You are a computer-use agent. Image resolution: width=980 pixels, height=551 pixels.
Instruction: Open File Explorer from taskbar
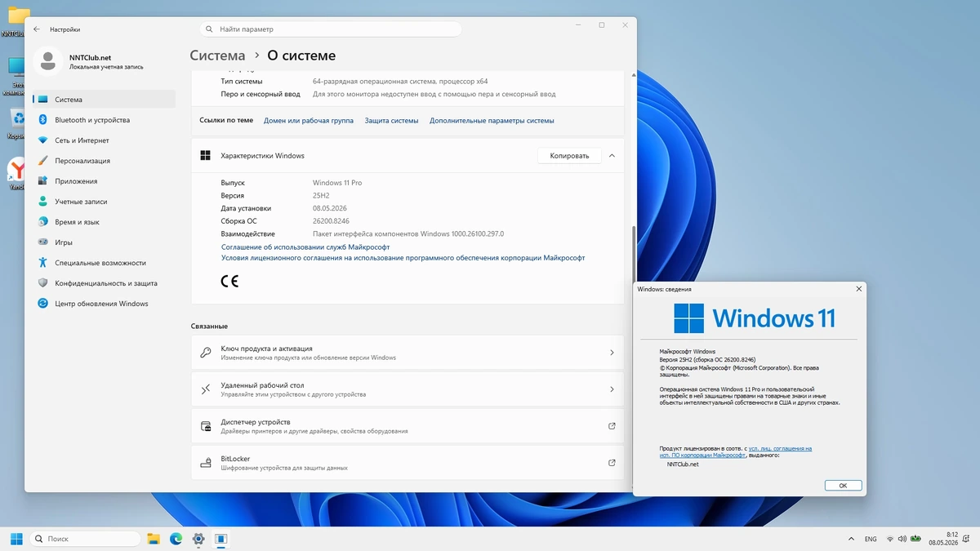[154, 539]
